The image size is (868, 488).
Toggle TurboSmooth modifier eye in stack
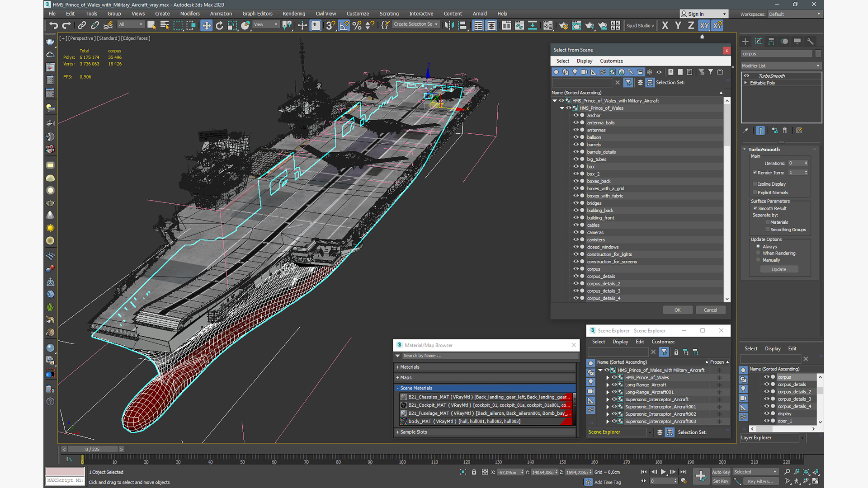(x=747, y=76)
